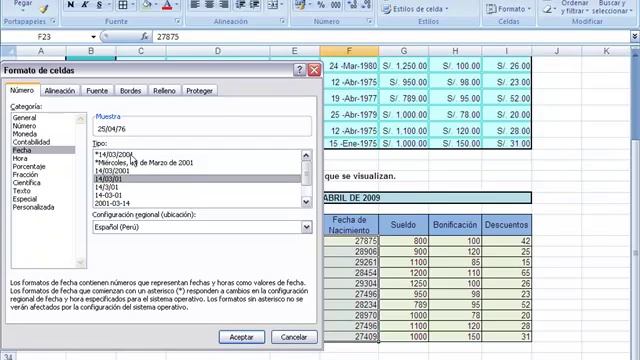Screen dimensions: 640x360
Task: Switch to the Bordes tab
Action: tap(131, 91)
